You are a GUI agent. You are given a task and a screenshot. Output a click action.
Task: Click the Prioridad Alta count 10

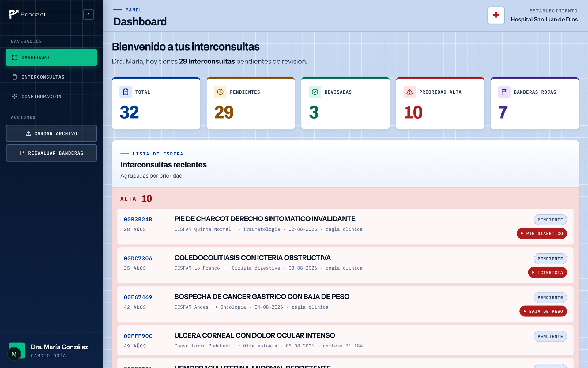coord(413,112)
